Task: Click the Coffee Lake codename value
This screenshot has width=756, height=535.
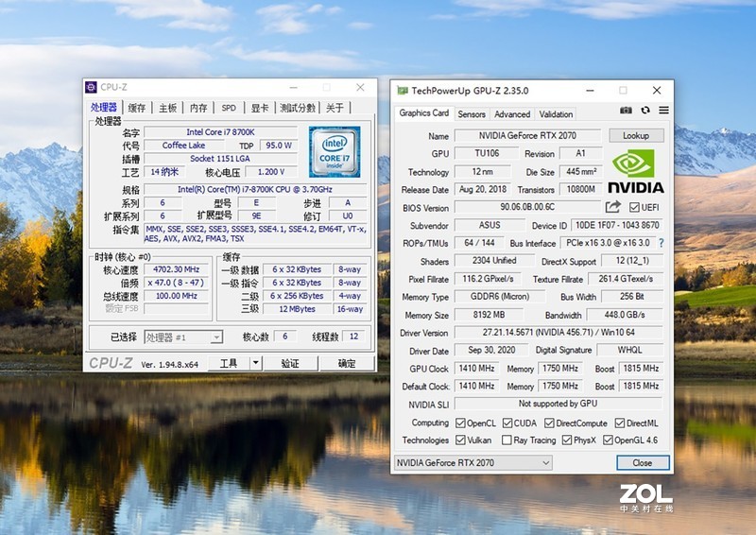Action: [183, 146]
